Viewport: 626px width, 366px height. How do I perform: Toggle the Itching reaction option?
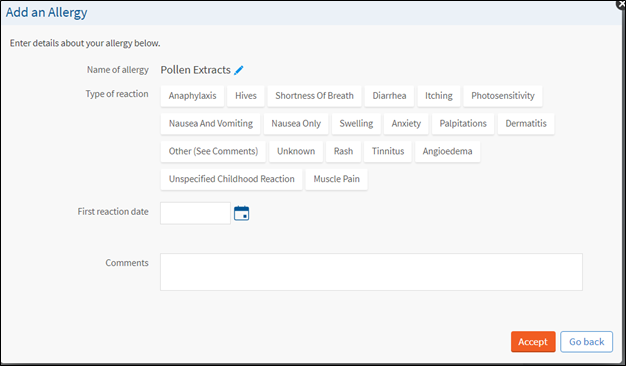click(439, 96)
